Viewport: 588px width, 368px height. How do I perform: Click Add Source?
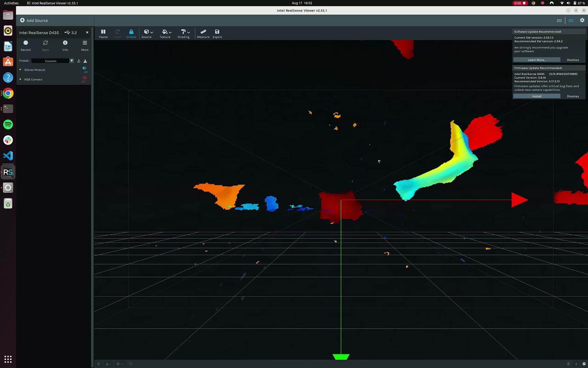[34, 21]
